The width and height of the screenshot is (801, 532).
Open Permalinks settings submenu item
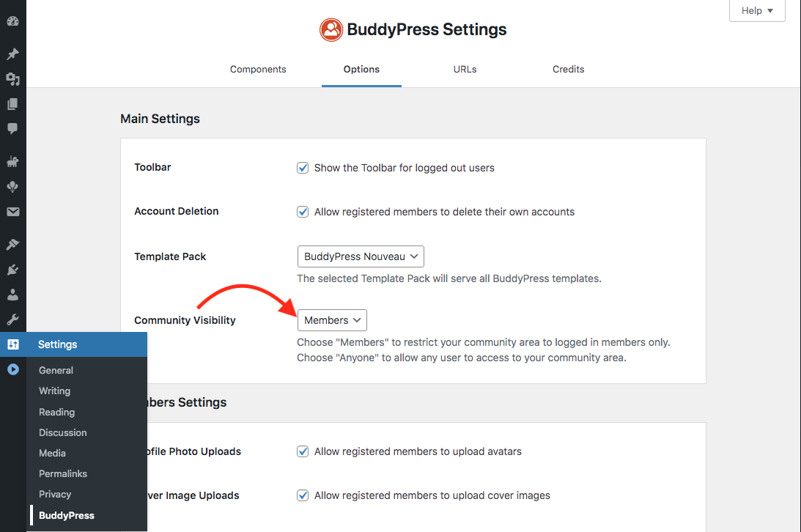click(63, 474)
